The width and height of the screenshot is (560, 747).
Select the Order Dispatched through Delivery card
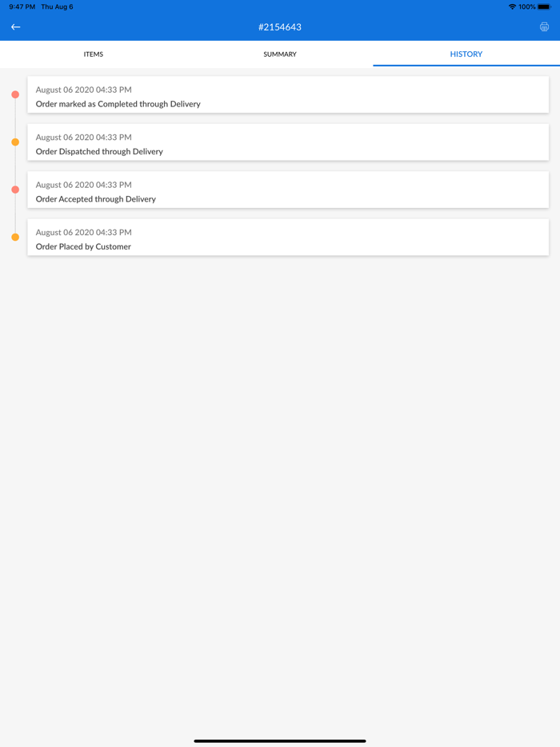click(x=288, y=142)
